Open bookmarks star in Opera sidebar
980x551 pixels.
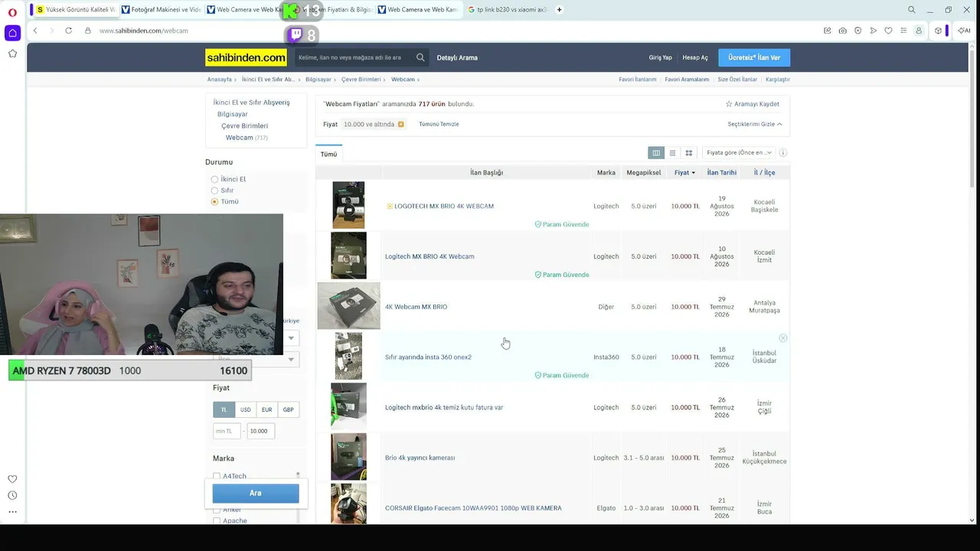[x=12, y=54]
